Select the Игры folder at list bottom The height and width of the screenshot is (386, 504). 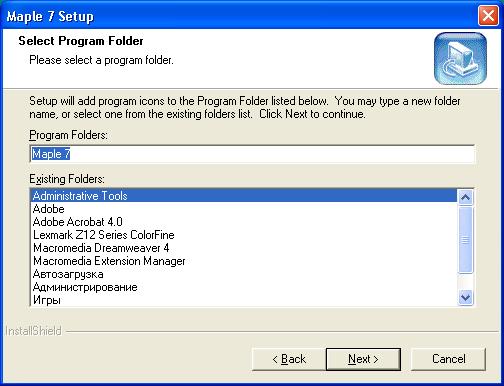coord(244,300)
